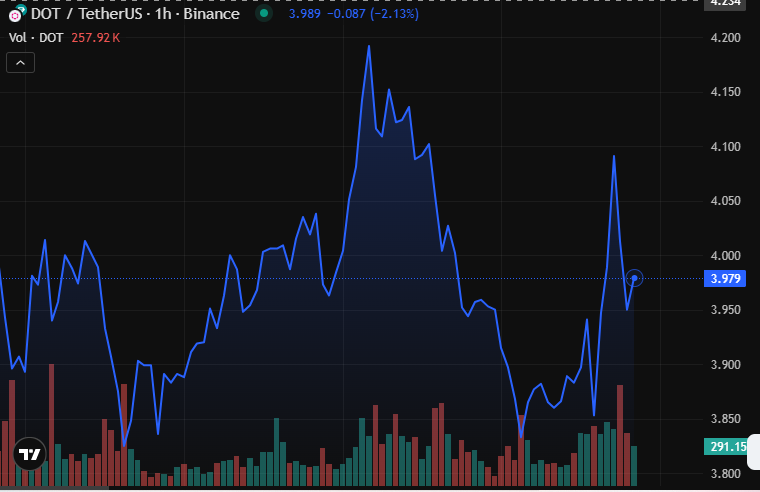760x492 pixels.
Task: Click the 4.200 price axis label
Action: click(x=725, y=38)
